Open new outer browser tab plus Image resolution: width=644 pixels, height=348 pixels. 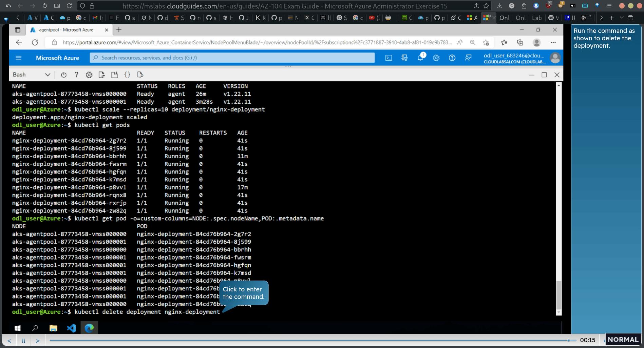pyautogui.click(x=611, y=18)
